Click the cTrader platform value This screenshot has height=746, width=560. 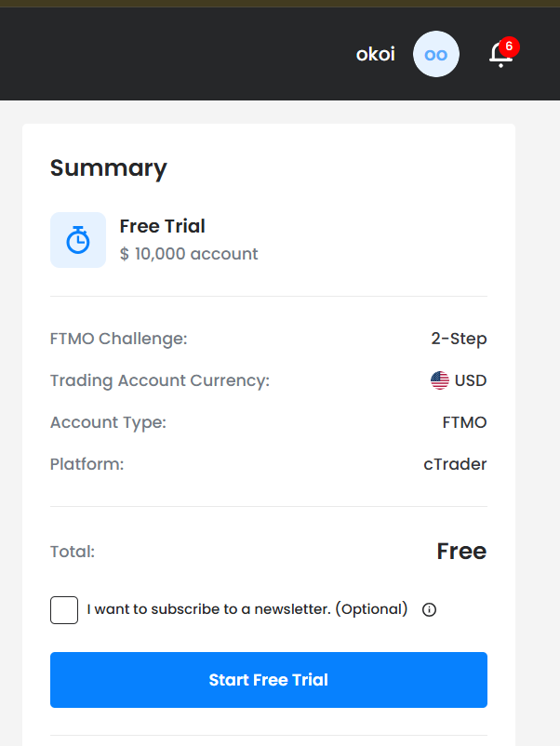[455, 464]
